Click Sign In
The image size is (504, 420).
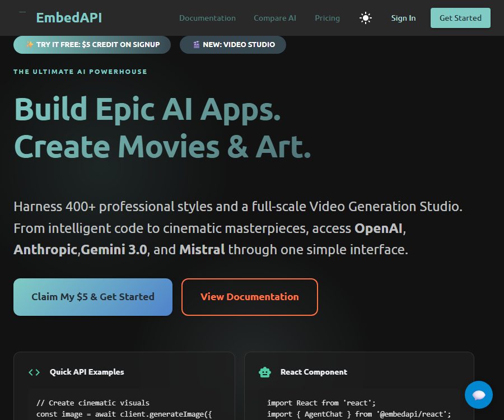tap(403, 18)
